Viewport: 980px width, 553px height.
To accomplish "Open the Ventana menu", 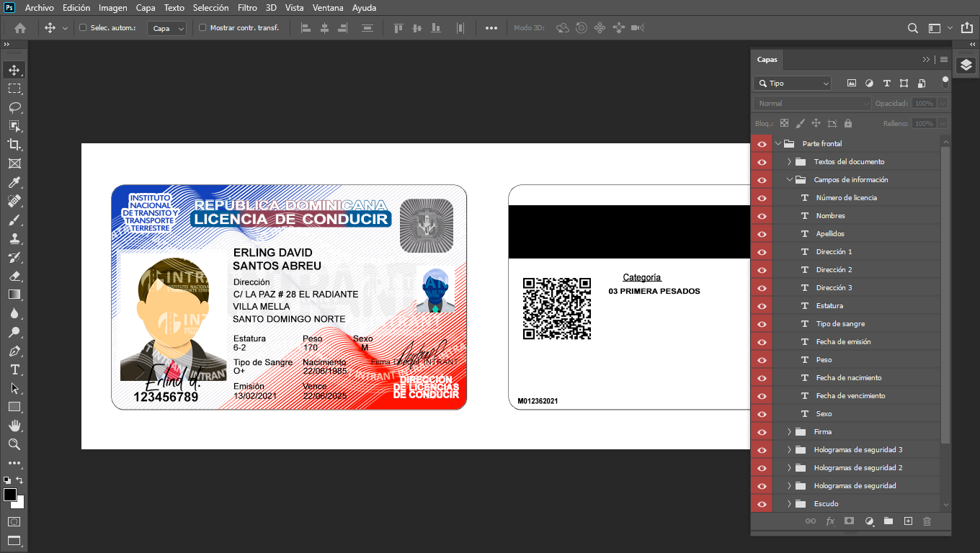I will [328, 8].
